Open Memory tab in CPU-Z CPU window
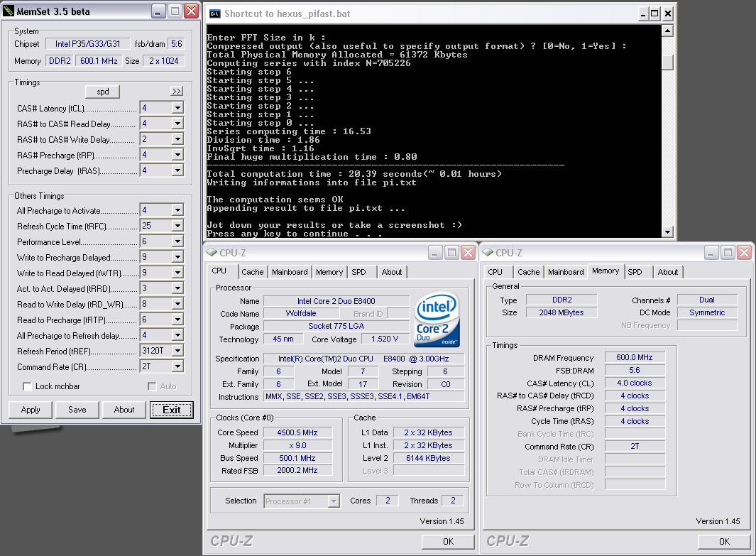 329,272
